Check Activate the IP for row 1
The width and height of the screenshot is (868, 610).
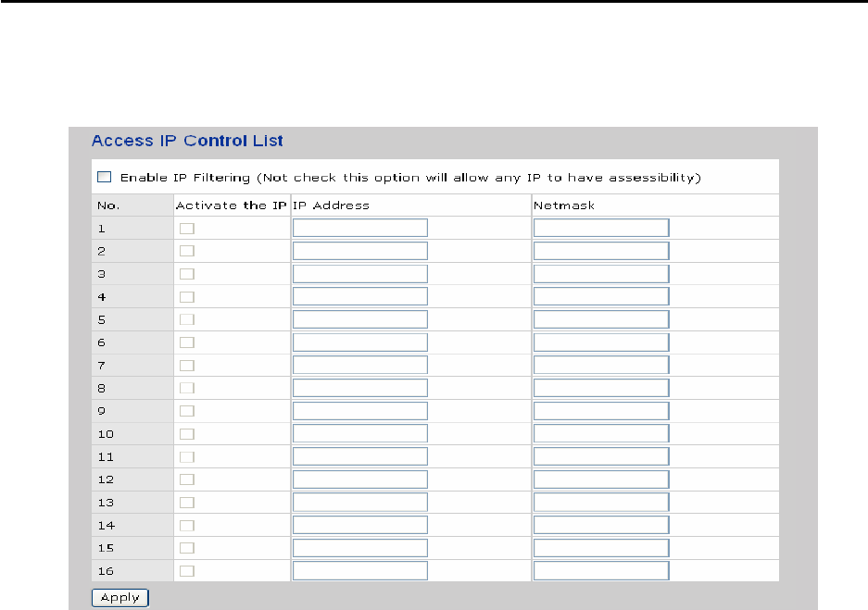point(187,228)
